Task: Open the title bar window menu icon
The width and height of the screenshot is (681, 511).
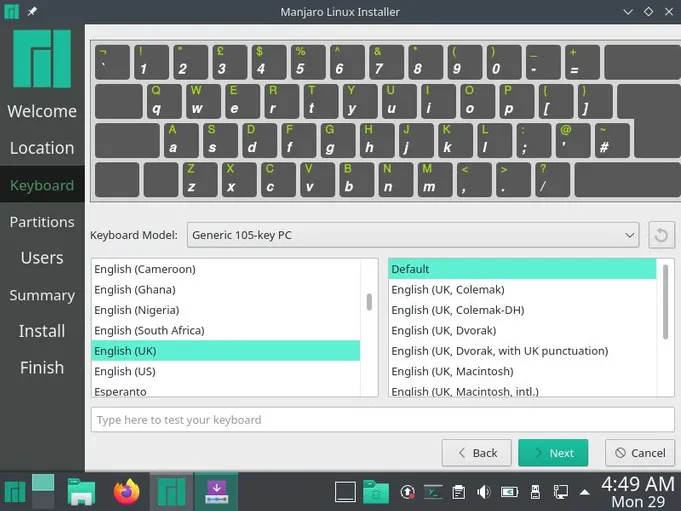Action: (x=11, y=11)
